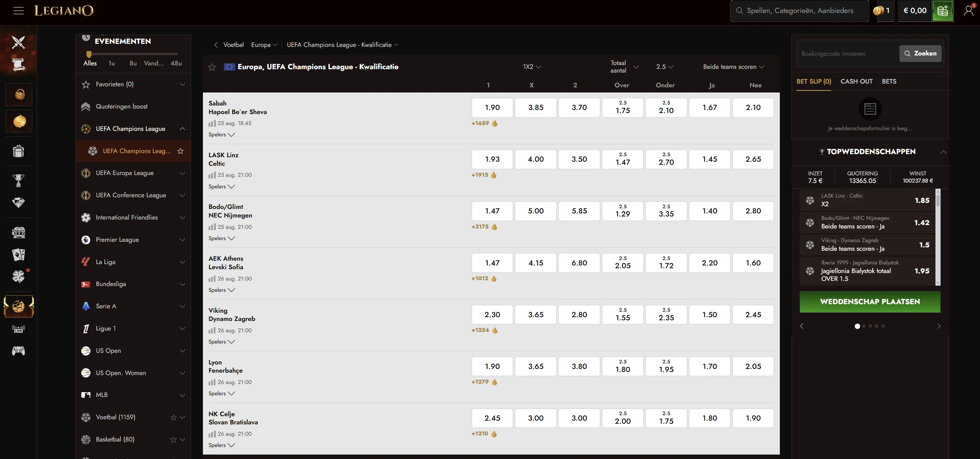Click the Boekingscode invoeren input field
The width and height of the screenshot is (980, 459).
847,54
